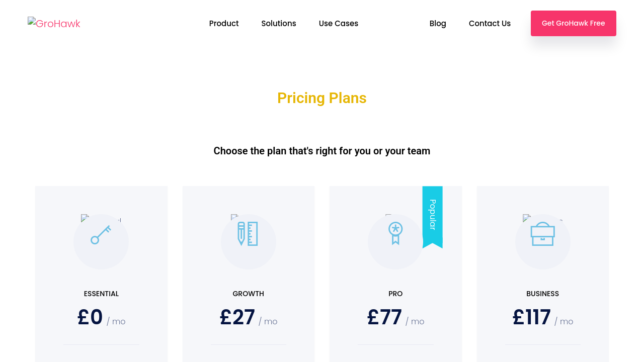Click the Essential plan key icon
644x362 pixels.
tap(101, 235)
